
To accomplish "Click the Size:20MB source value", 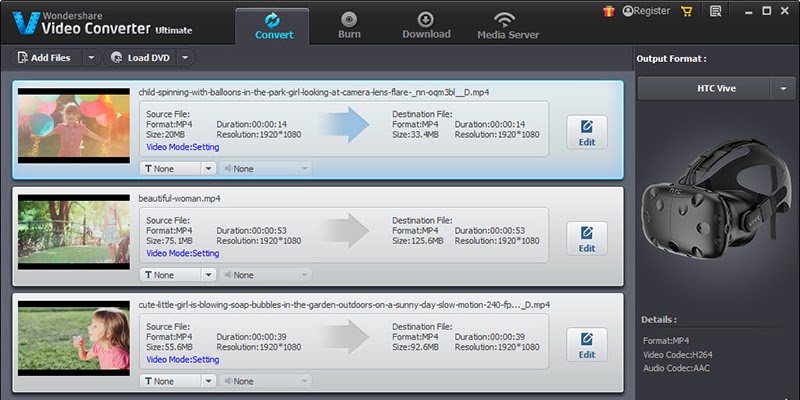I will (167, 135).
